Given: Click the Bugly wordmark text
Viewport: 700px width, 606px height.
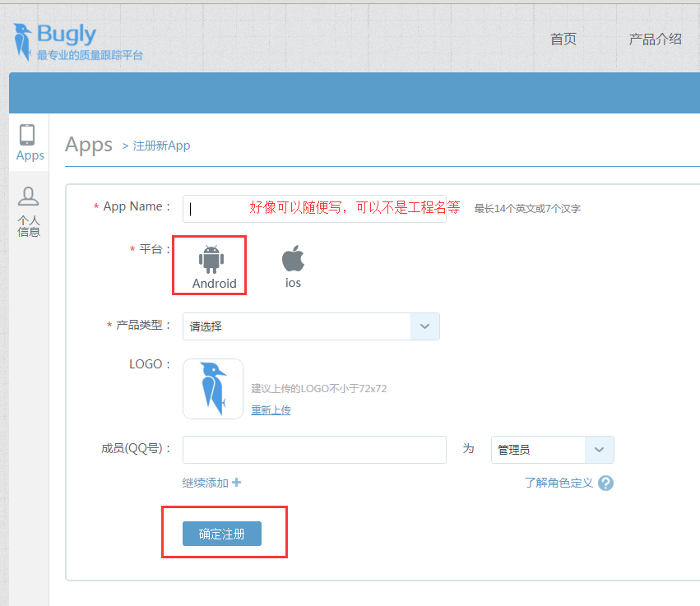Looking at the screenshot, I should pos(67,35).
